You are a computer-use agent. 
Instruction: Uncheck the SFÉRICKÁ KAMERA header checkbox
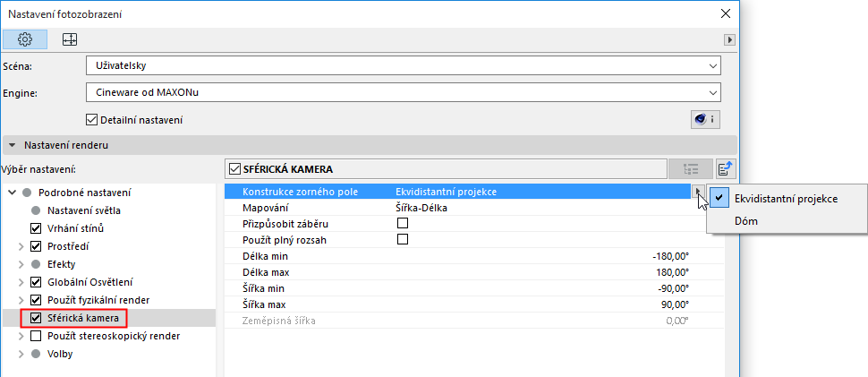(235, 167)
